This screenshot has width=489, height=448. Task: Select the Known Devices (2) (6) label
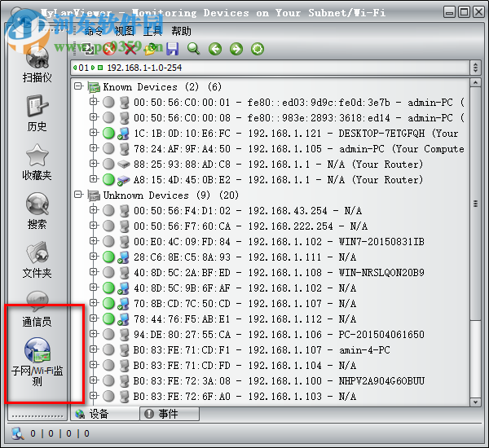point(162,87)
